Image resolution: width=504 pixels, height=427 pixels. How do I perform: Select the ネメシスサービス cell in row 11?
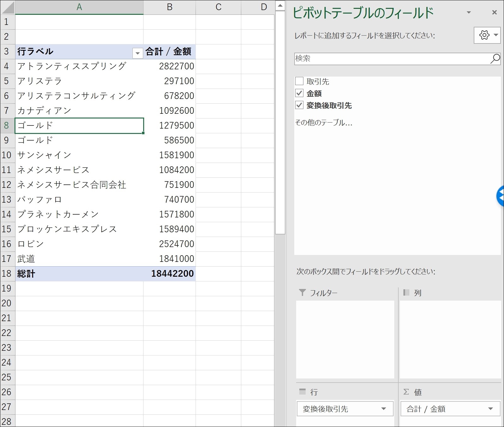(x=79, y=170)
